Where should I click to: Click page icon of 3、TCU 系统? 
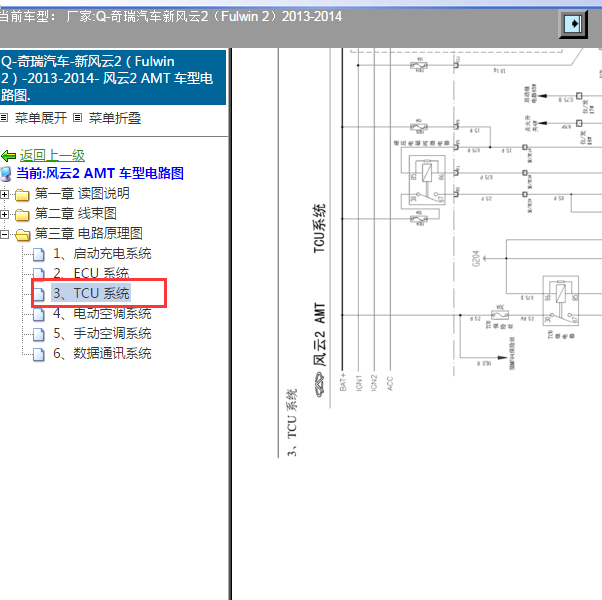[38, 294]
